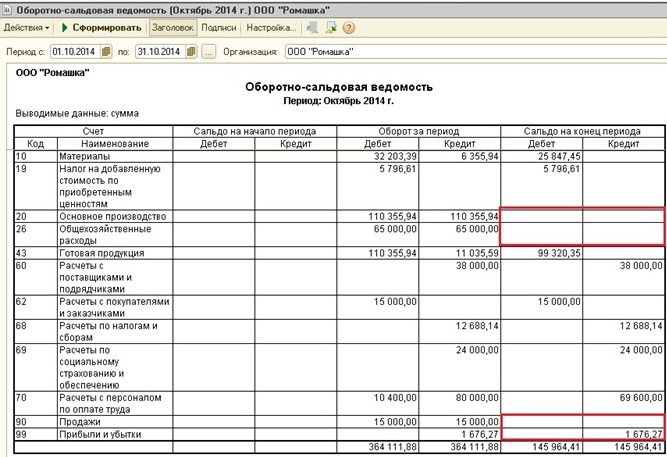Click the Сальдо на конец периода header
Viewport: 667px width, 457px height.
582,131
